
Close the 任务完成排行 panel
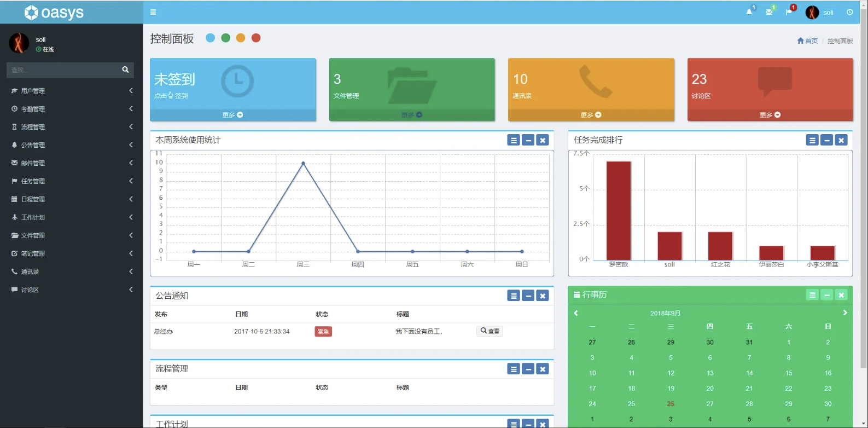point(841,140)
